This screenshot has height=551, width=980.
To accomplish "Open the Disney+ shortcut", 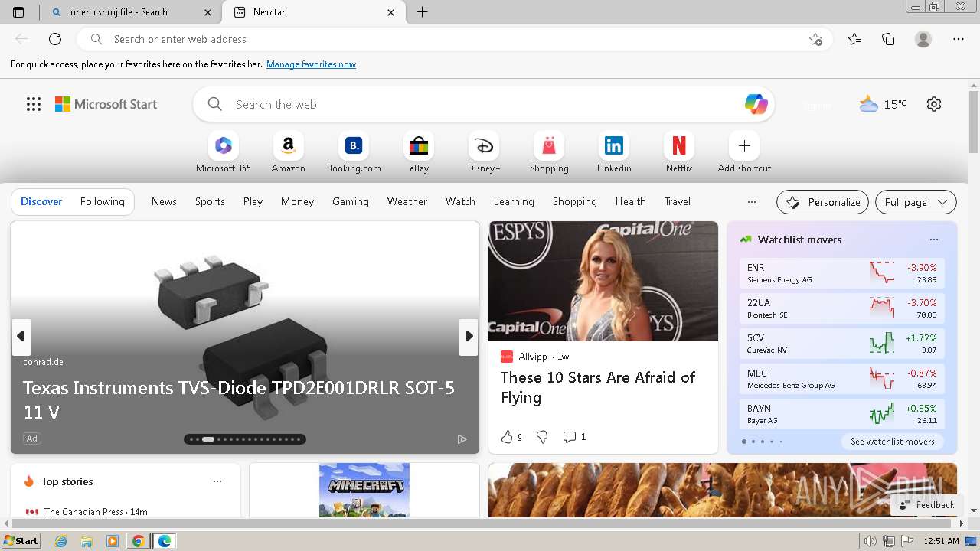I will point(484,152).
